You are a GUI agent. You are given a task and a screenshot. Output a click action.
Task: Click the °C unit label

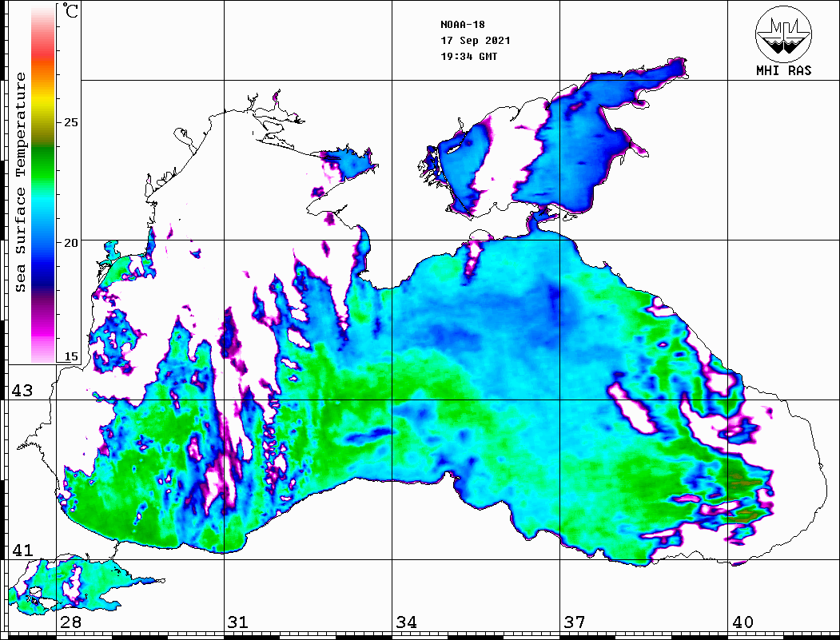[70, 10]
